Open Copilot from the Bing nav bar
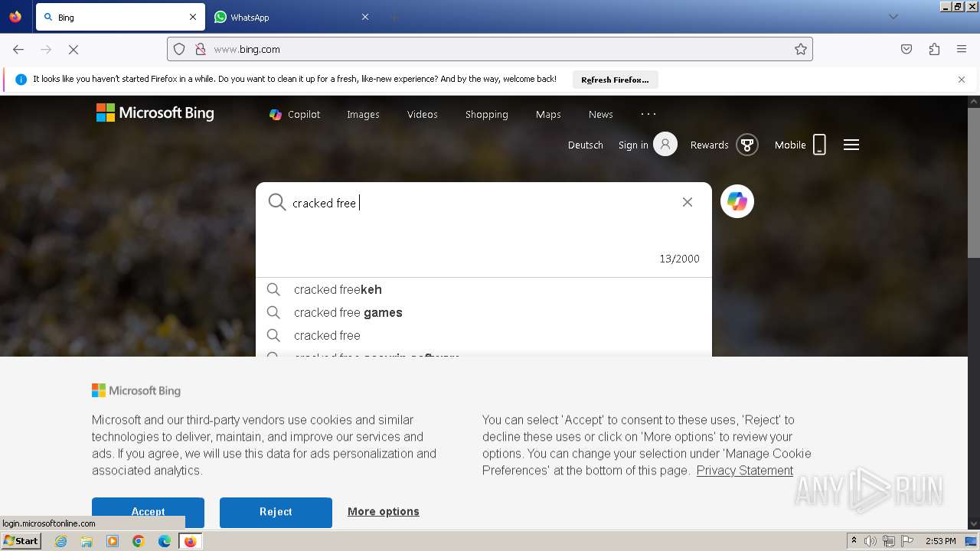The width and height of the screenshot is (980, 551). 295,114
